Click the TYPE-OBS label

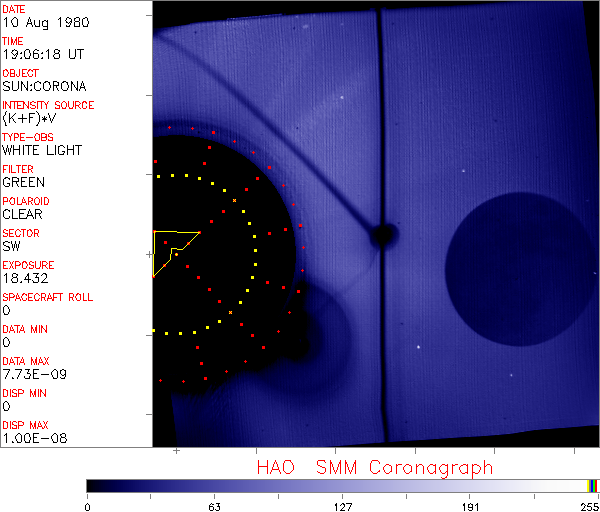click(28, 137)
